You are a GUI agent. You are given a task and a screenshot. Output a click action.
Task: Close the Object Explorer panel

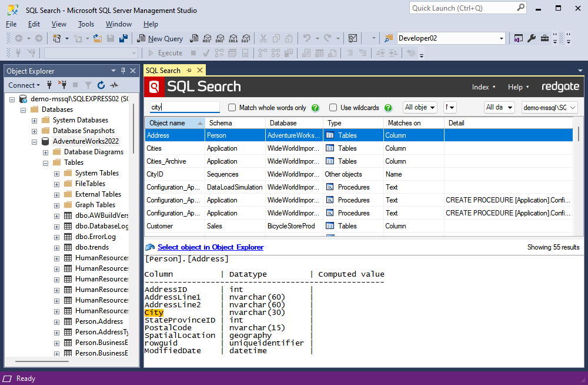[x=133, y=71]
